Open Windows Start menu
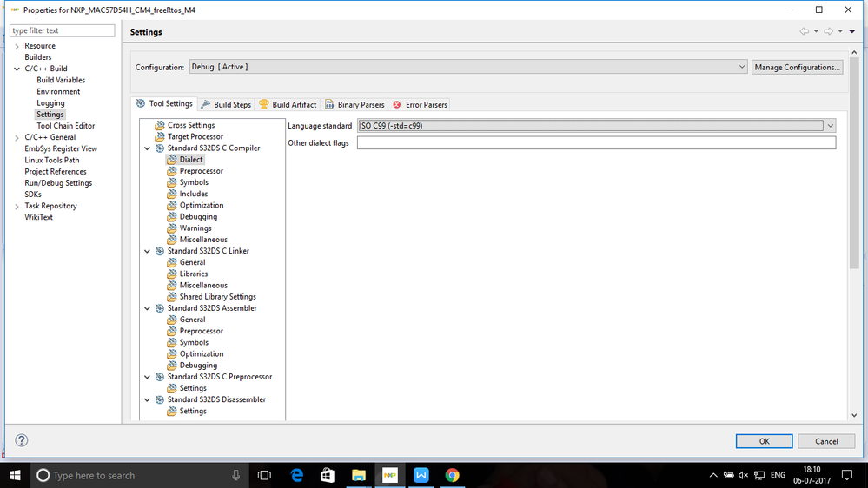Screen dimensions: 868x488 [x=15, y=475]
